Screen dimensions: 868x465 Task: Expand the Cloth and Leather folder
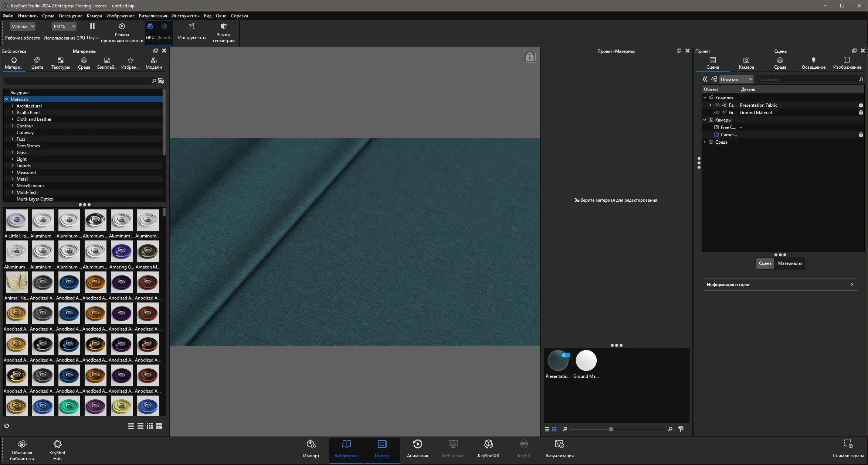(x=13, y=119)
